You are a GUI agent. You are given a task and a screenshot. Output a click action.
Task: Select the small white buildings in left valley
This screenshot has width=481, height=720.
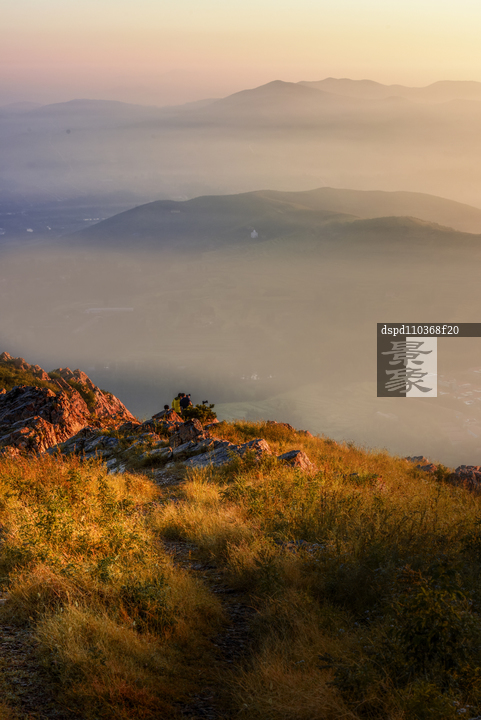(60, 224)
